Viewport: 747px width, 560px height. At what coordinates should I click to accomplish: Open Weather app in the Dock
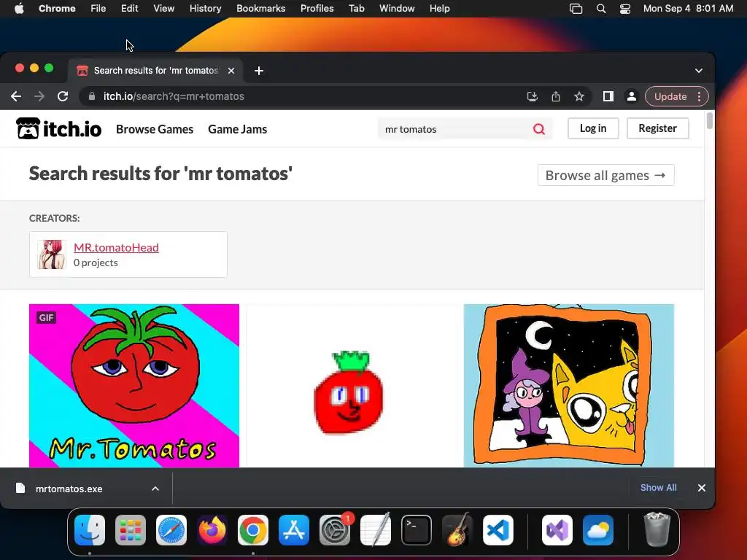pos(598,530)
